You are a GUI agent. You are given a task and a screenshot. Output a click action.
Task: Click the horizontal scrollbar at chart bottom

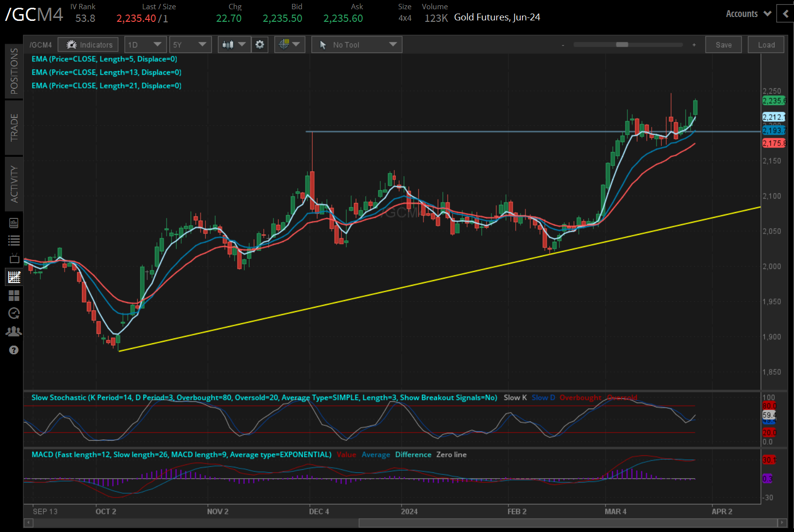(568, 523)
